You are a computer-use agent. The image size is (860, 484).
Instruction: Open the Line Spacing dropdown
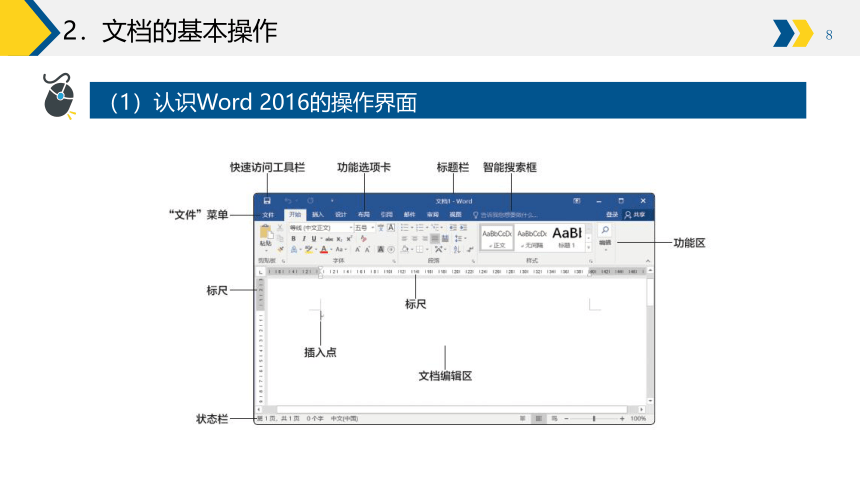(461, 238)
